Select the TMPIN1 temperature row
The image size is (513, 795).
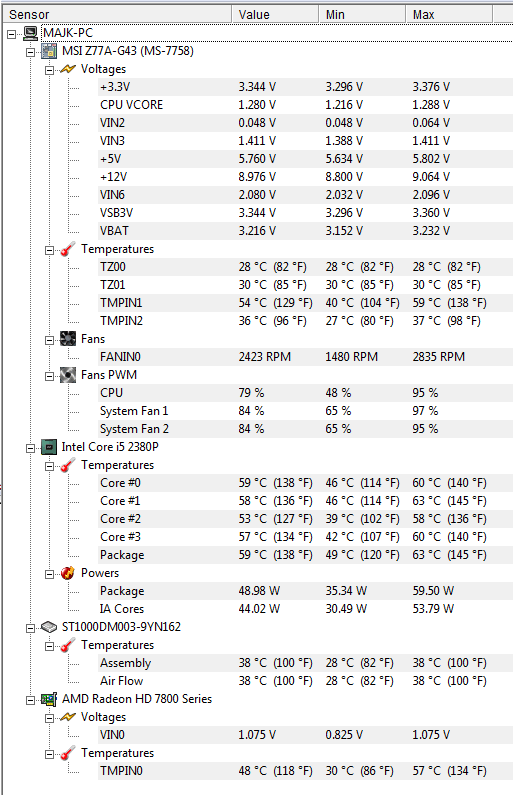[305, 303]
